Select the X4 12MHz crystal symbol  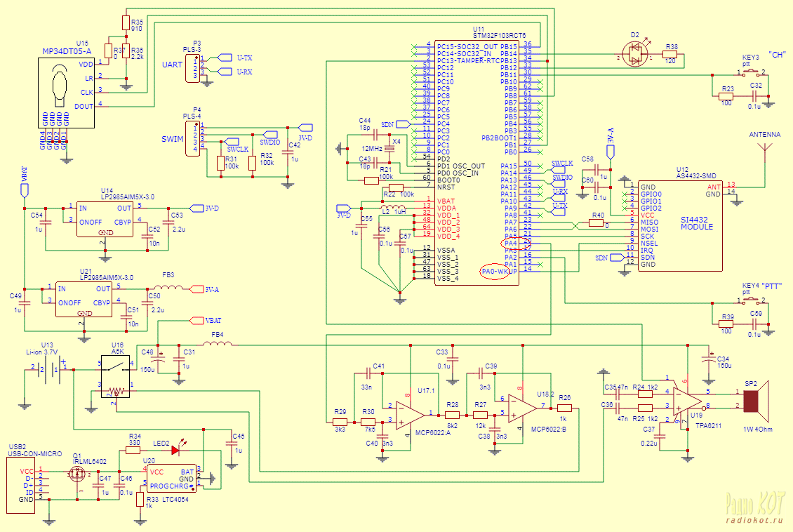coord(389,149)
